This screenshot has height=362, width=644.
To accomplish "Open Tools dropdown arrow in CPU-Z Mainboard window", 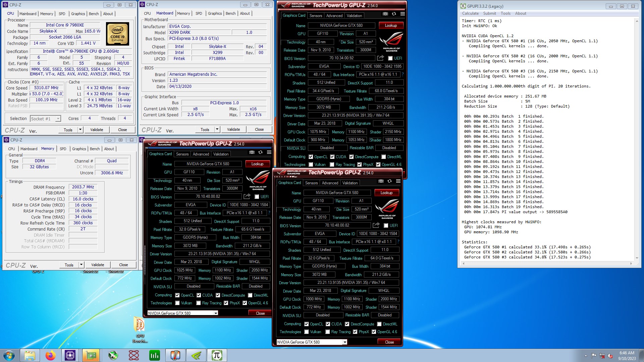I will tap(217, 129).
